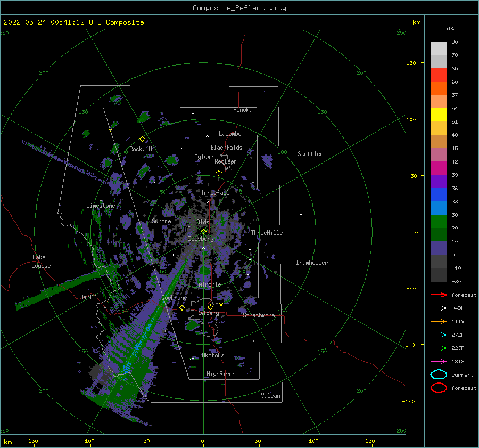Click the Sylvan label
The image size is (479, 448).
(x=204, y=157)
